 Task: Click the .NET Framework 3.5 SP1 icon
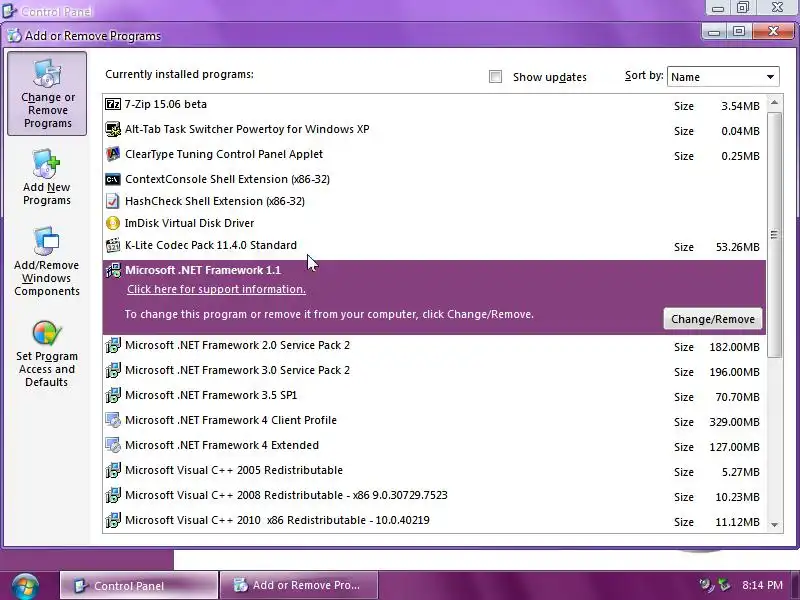coord(113,395)
